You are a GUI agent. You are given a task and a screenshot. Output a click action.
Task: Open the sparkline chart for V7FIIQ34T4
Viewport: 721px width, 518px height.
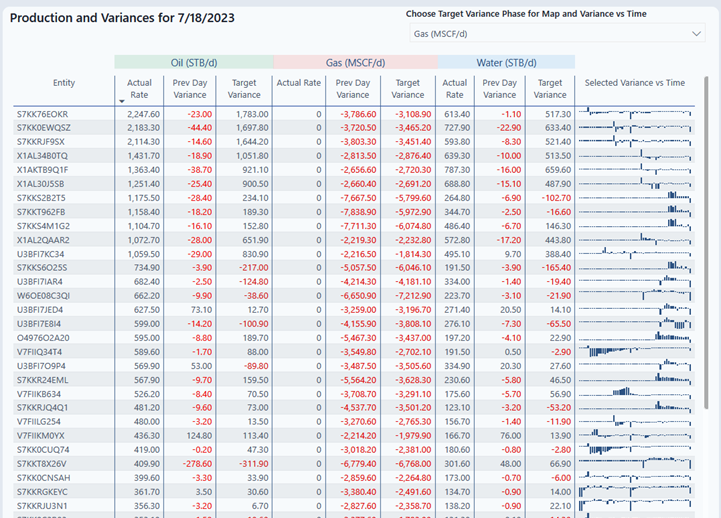click(x=635, y=351)
